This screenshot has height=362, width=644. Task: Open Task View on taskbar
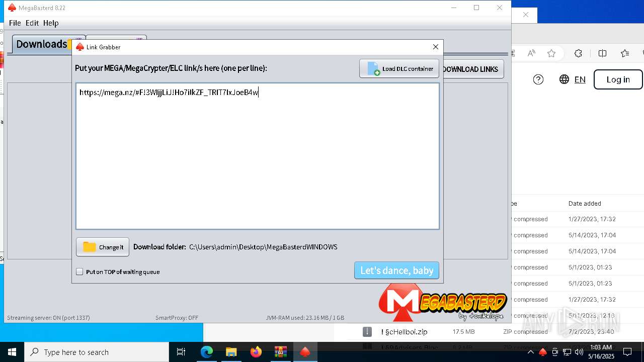(181, 352)
